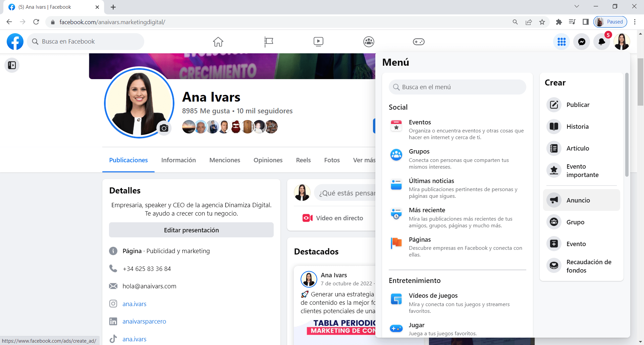This screenshot has width=644, height=345.
Task: Open the Watch videos icon
Action: 318,42
